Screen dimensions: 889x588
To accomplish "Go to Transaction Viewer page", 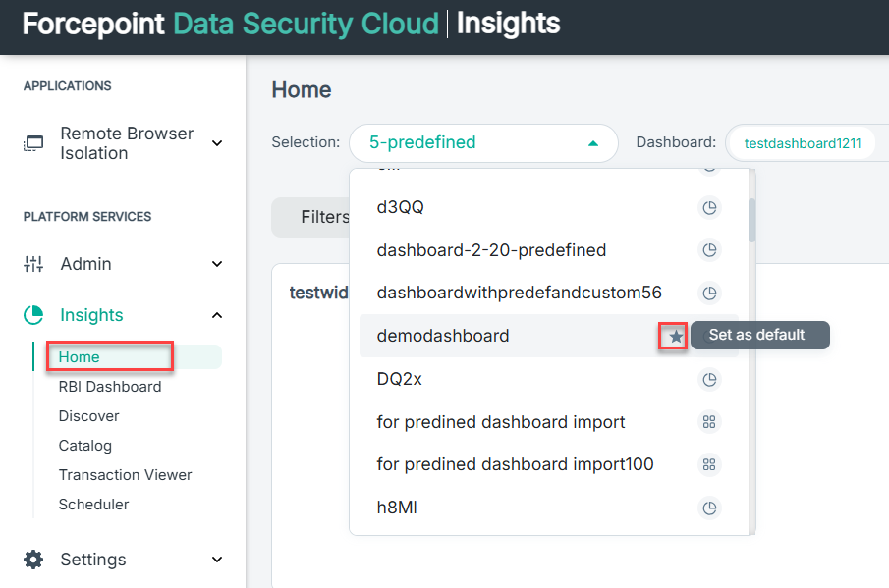I will point(126,475).
